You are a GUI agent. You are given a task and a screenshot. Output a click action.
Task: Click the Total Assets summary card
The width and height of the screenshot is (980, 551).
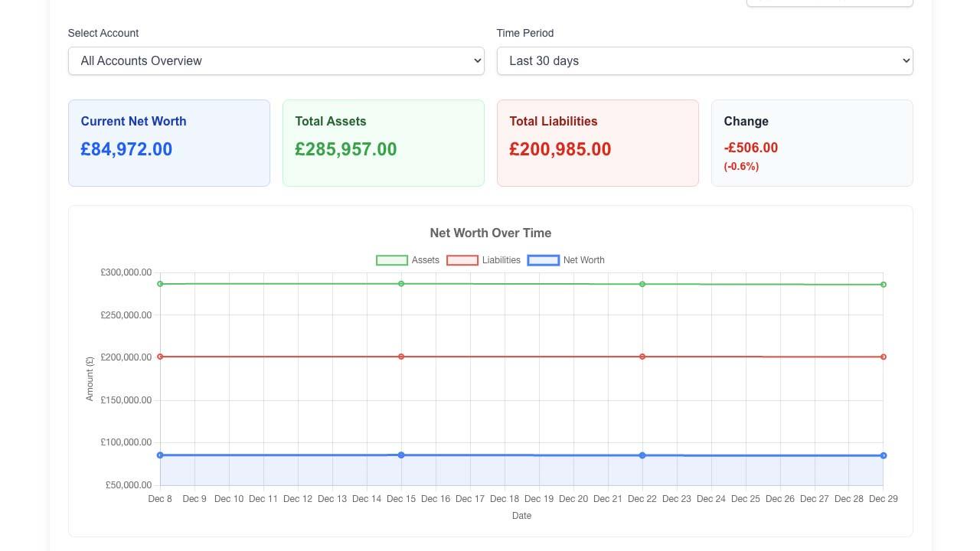(x=383, y=142)
